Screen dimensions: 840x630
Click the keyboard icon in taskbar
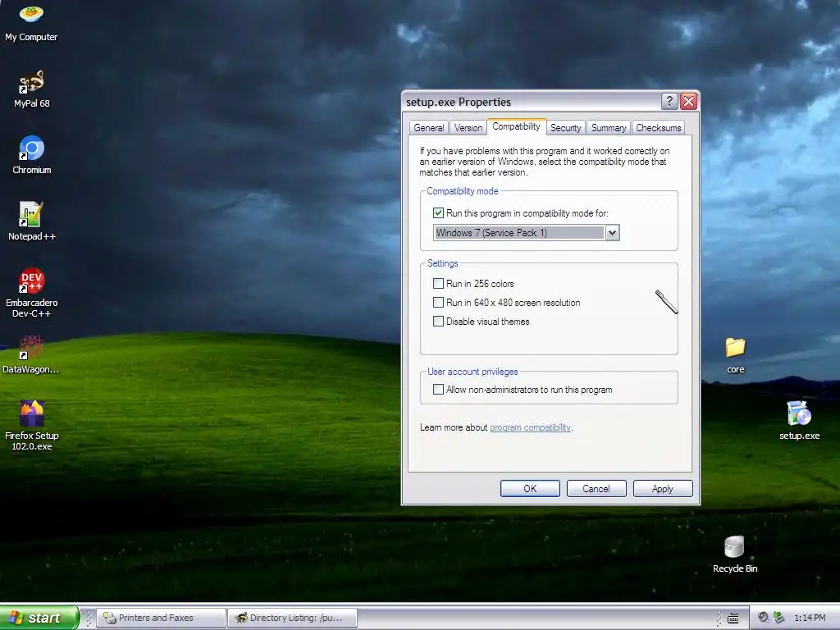tap(733, 619)
